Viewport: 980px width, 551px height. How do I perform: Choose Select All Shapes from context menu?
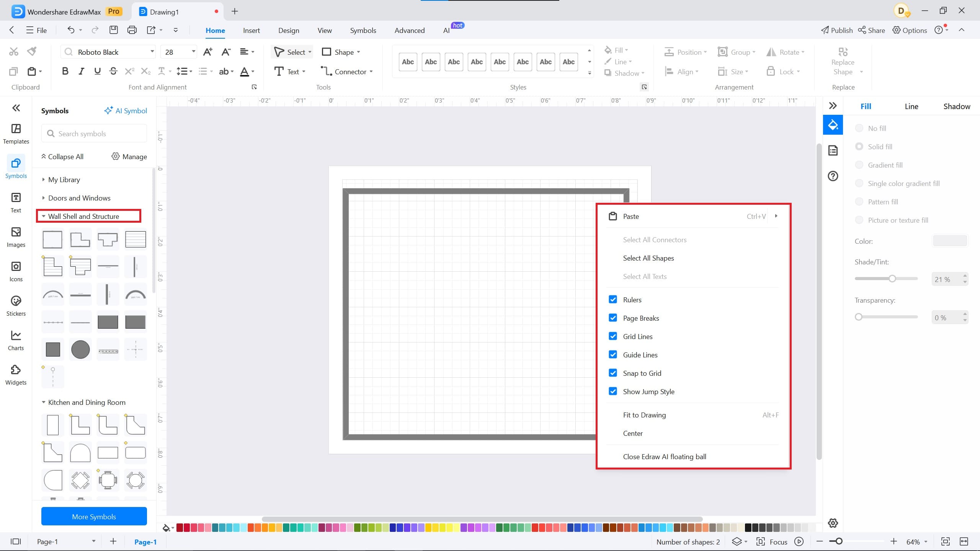tap(648, 258)
